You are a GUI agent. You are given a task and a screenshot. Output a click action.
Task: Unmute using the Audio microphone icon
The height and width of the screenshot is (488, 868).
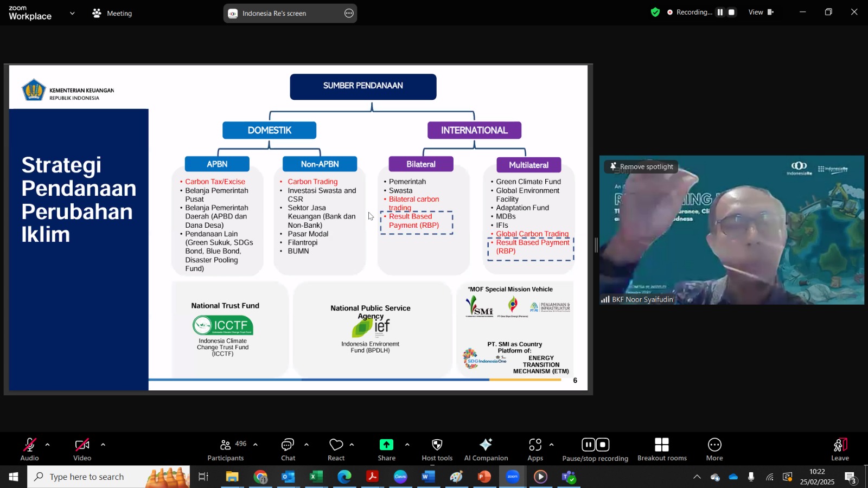29,445
